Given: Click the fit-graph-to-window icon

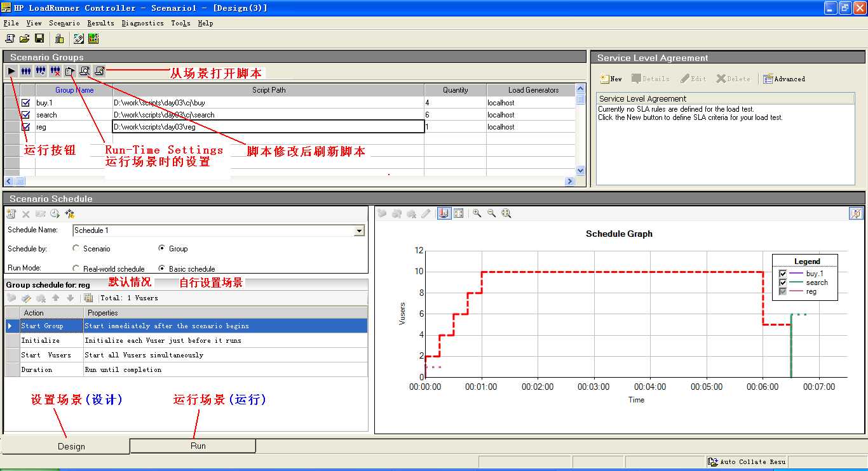Looking at the screenshot, I should point(458,213).
